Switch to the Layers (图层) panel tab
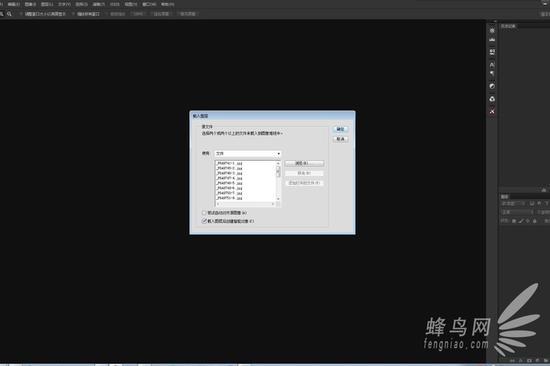The image size is (550, 366). point(504,197)
